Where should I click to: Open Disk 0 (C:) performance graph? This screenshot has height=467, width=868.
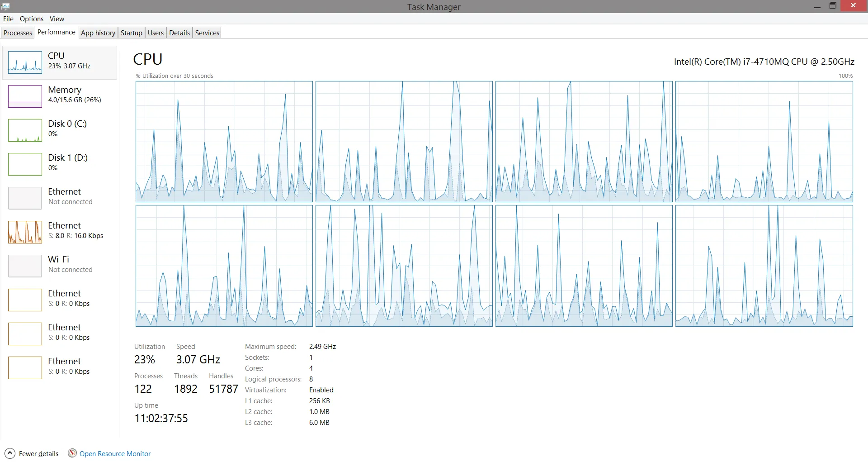tap(59, 130)
